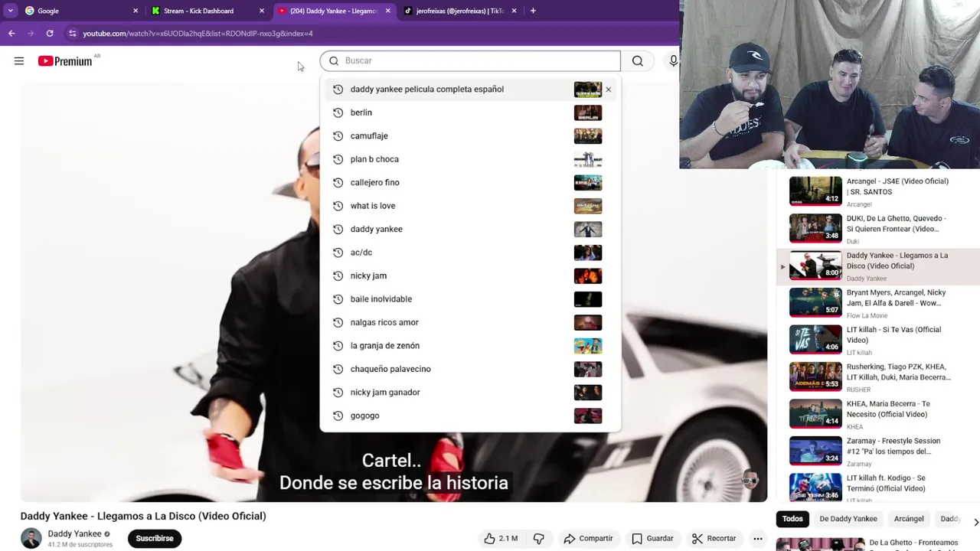Pick the 'nalgas ricos amor' suggestion
980x551 pixels.
470,322
